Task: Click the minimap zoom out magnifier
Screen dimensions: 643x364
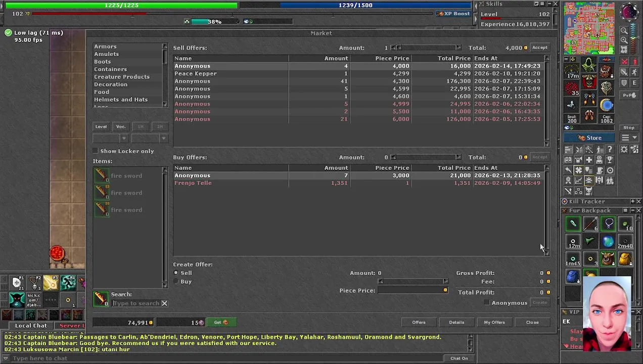Action: click(624, 31)
